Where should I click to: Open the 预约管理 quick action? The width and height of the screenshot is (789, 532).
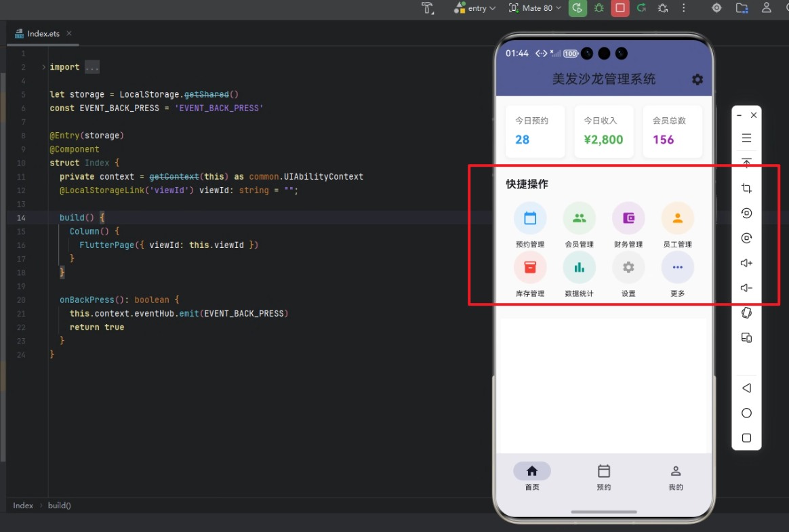(x=530, y=225)
